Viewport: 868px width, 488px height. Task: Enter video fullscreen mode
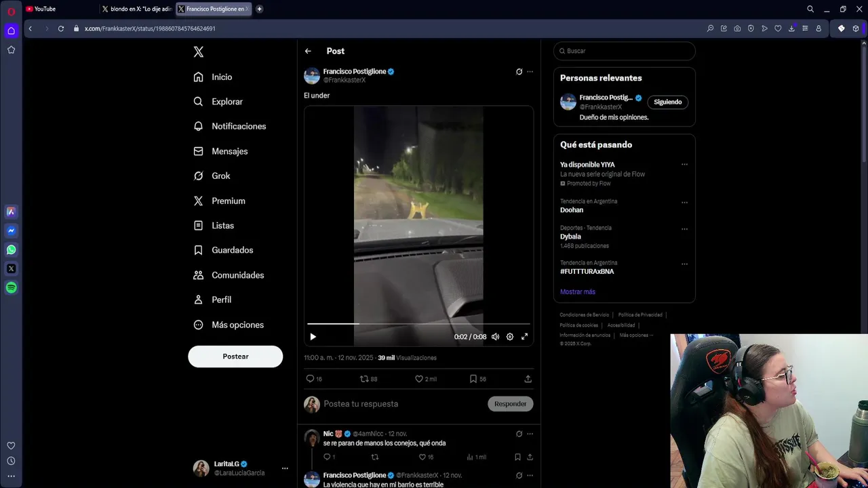pyautogui.click(x=524, y=337)
